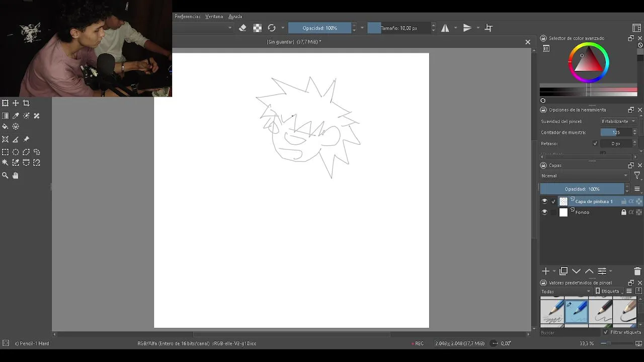Close the Sin guardar document tab
Viewport: 644px width, 362px height.
528,42
